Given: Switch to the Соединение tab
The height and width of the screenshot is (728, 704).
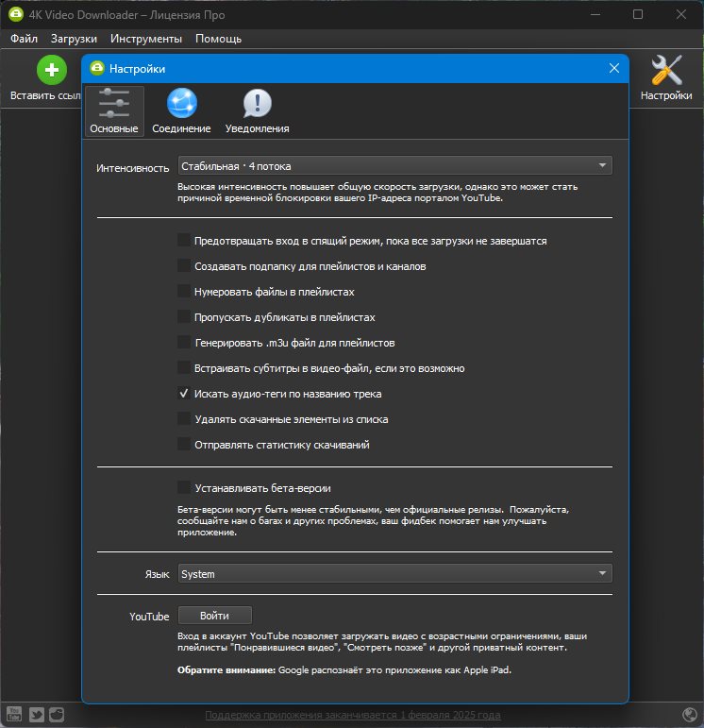Looking at the screenshot, I should pyautogui.click(x=181, y=111).
